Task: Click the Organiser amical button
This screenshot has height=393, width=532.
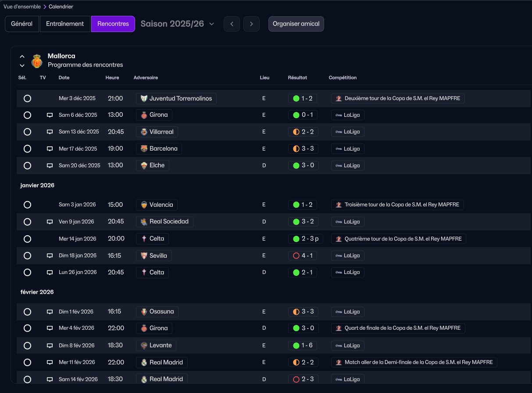Action: click(296, 24)
